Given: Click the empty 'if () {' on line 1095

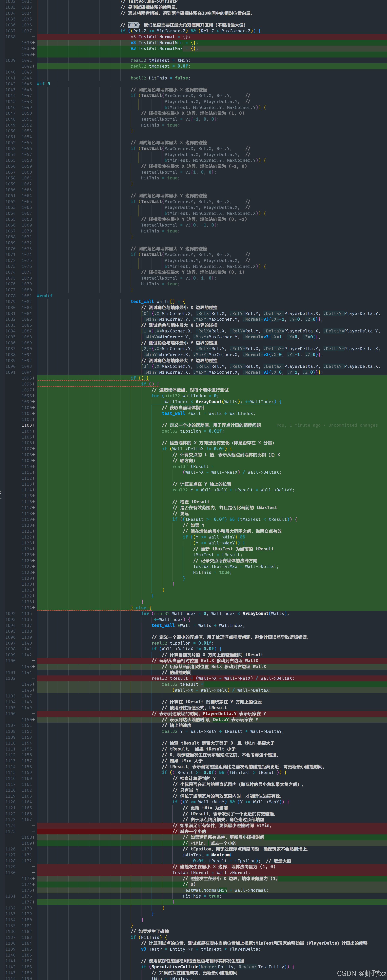Looking at the screenshot, I should click(140, 378).
